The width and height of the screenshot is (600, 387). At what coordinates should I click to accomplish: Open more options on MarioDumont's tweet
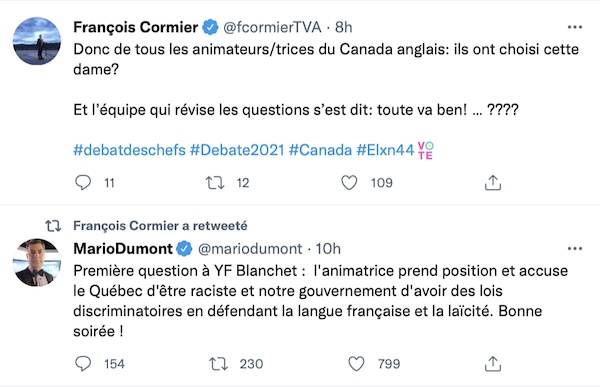click(575, 249)
